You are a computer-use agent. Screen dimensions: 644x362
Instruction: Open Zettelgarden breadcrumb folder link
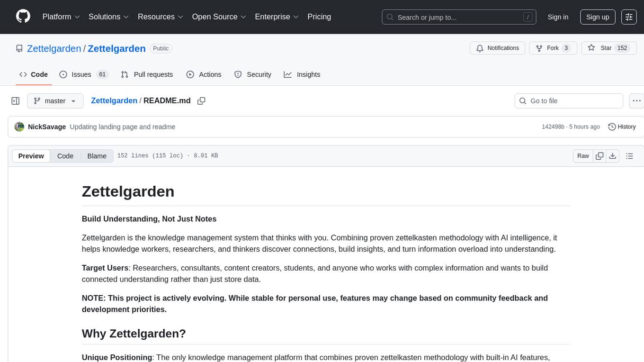[114, 100]
